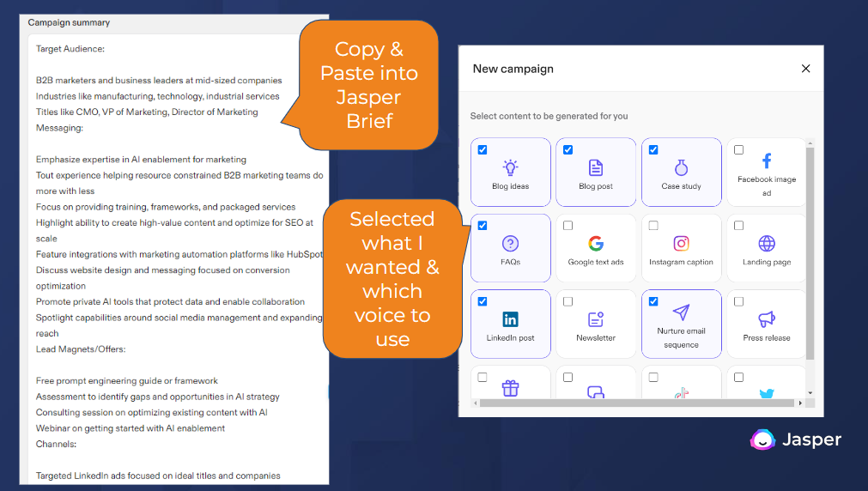Uncheck the FAQs checkbox
The image size is (868, 491).
(483, 226)
